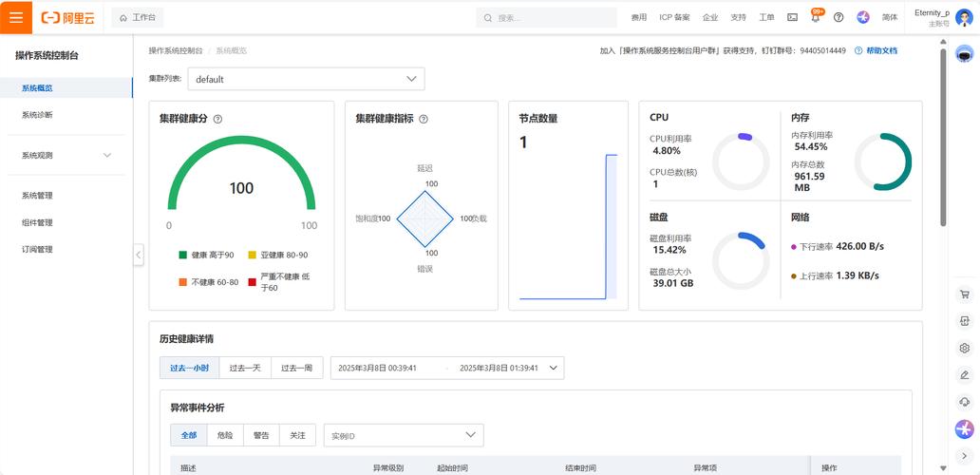
Task: Click the info icon beside 集群健康分
Action: (x=217, y=119)
